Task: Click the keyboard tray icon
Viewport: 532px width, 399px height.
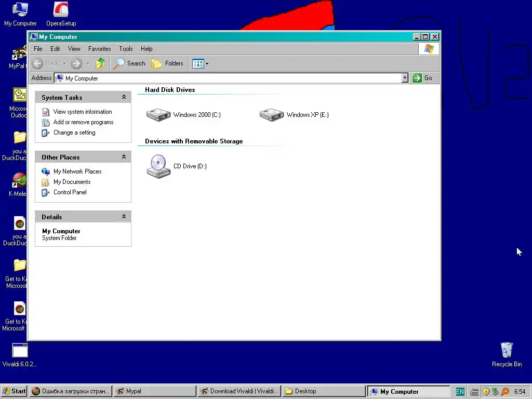Action: [474, 392]
